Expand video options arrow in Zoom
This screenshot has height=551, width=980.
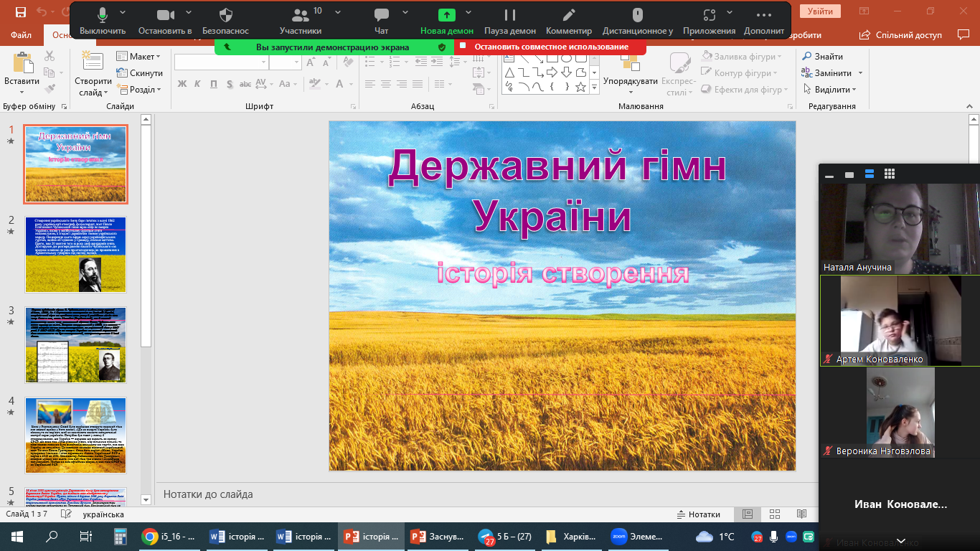click(x=189, y=13)
